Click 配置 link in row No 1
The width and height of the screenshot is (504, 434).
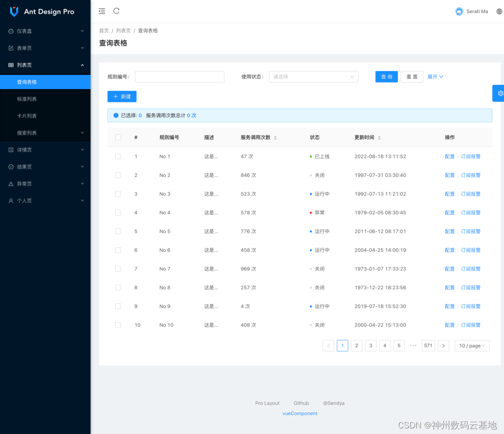coord(450,156)
